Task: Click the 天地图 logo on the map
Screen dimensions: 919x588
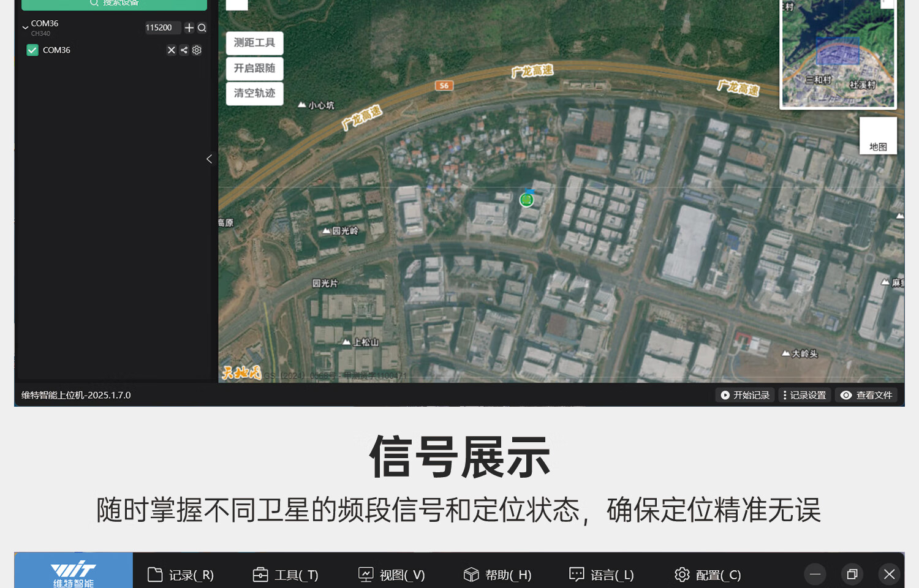Action: [241, 372]
